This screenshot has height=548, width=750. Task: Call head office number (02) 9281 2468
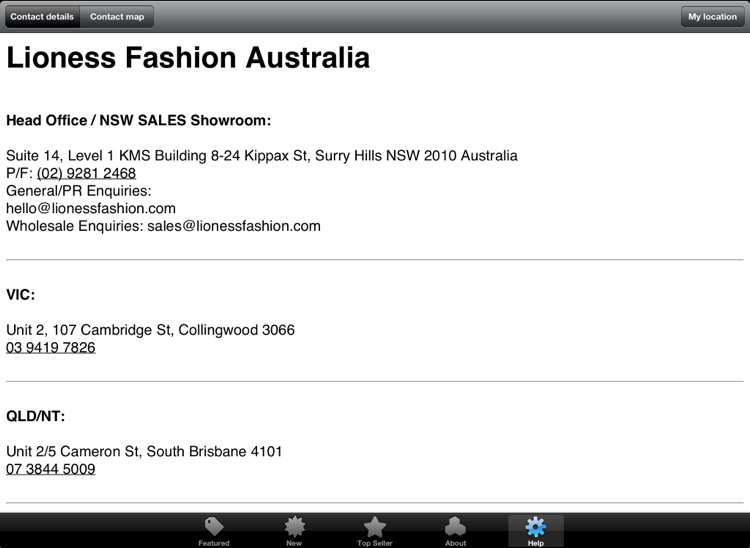point(87,173)
